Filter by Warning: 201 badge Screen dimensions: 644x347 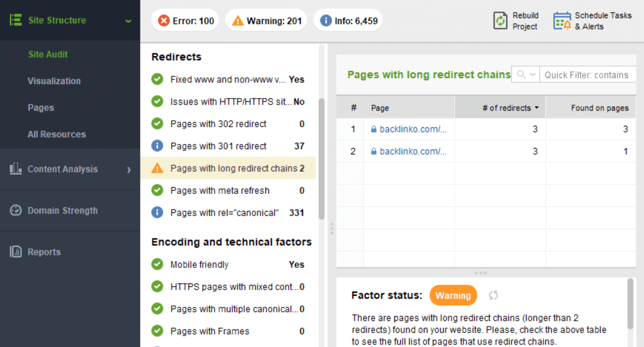266,21
